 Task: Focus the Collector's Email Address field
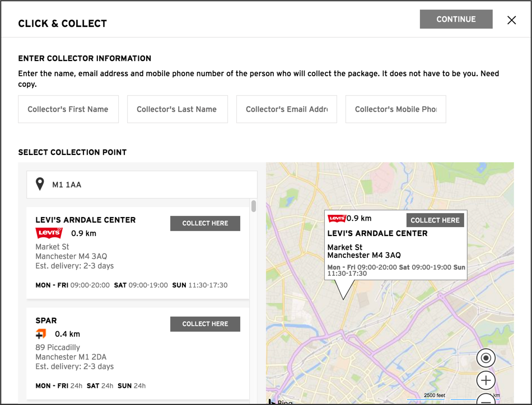coord(287,109)
